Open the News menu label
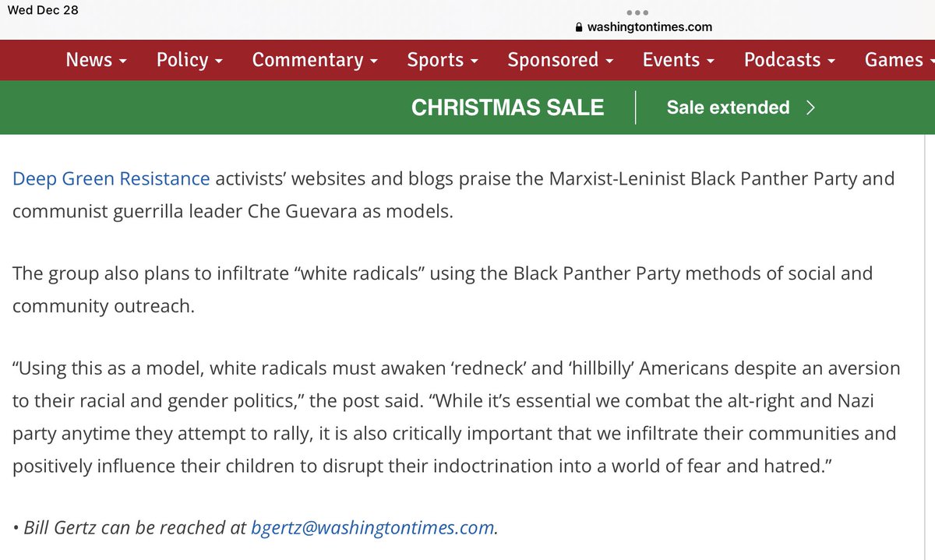Screen dimensions: 935x560 click(x=89, y=60)
